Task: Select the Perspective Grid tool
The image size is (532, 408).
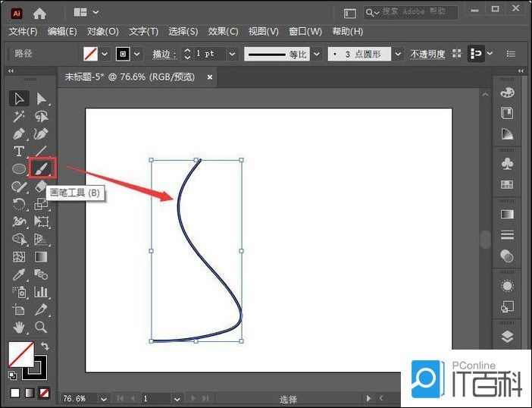Action: (x=41, y=239)
